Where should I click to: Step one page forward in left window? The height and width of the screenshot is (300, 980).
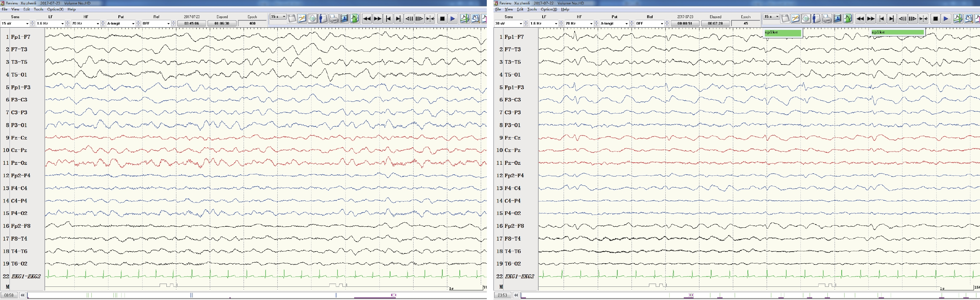(x=419, y=18)
